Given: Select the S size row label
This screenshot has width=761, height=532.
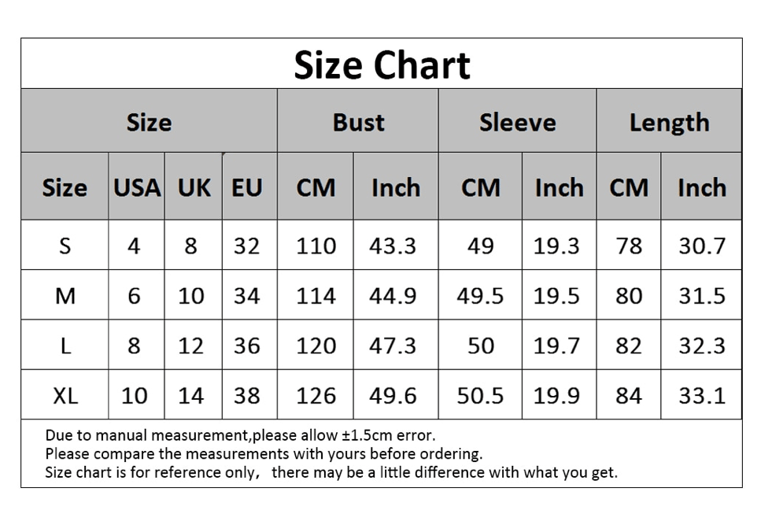Looking at the screenshot, I should [x=65, y=245].
